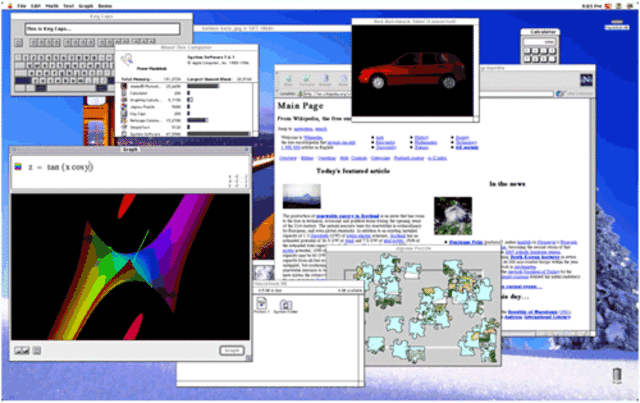This screenshot has height=403, width=640.
Task: Click the What's Related button in Netscape
Action: (574, 94)
